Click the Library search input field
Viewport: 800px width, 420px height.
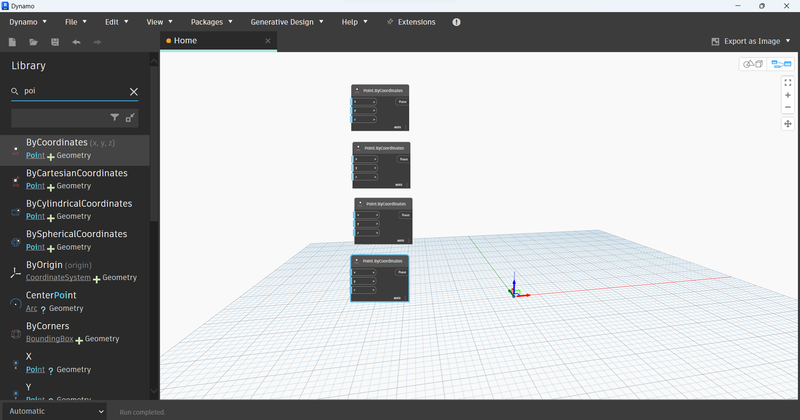tap(74, 91)
